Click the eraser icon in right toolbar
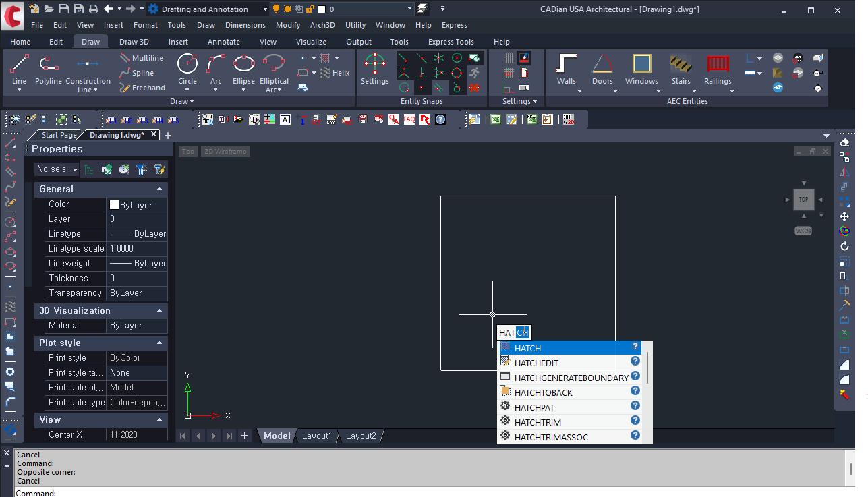This screenshot has width=868, height=497. coord(844,142)
